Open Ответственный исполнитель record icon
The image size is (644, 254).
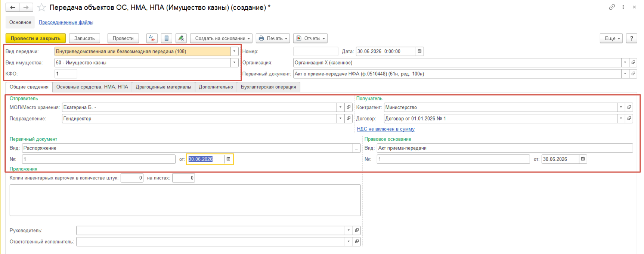point(357,242)
